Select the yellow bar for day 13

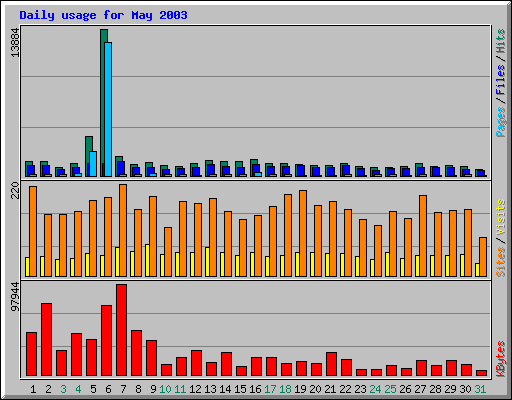[207, 262]
